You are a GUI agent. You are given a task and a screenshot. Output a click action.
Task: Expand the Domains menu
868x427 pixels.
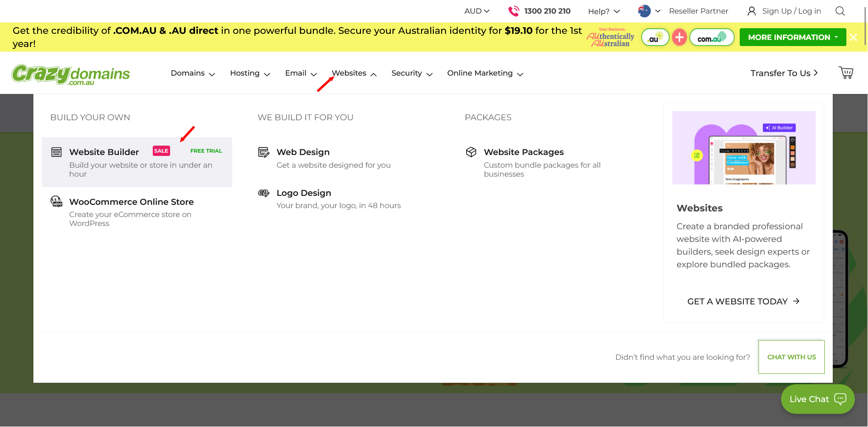(193, 73)
